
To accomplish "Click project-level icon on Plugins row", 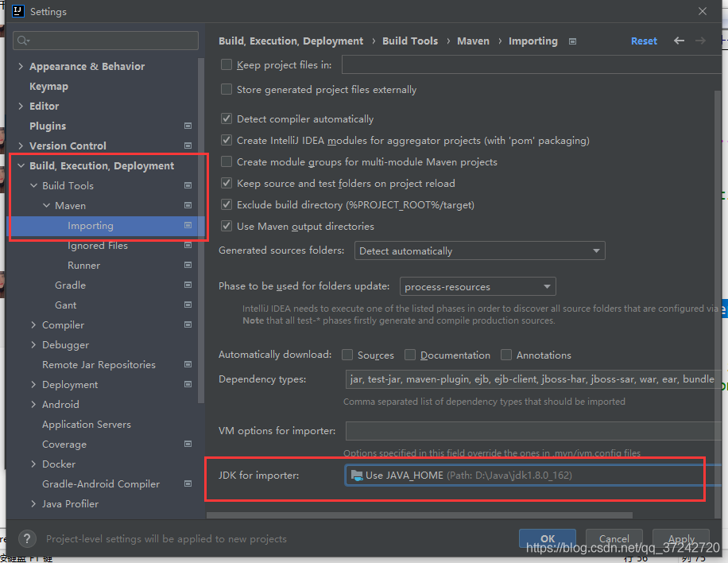I will [188, 126].
